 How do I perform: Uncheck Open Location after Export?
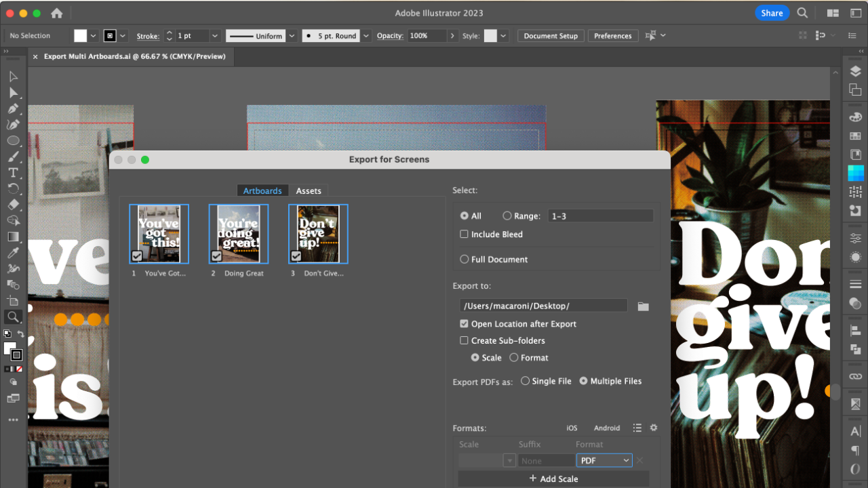click(465, 324)
